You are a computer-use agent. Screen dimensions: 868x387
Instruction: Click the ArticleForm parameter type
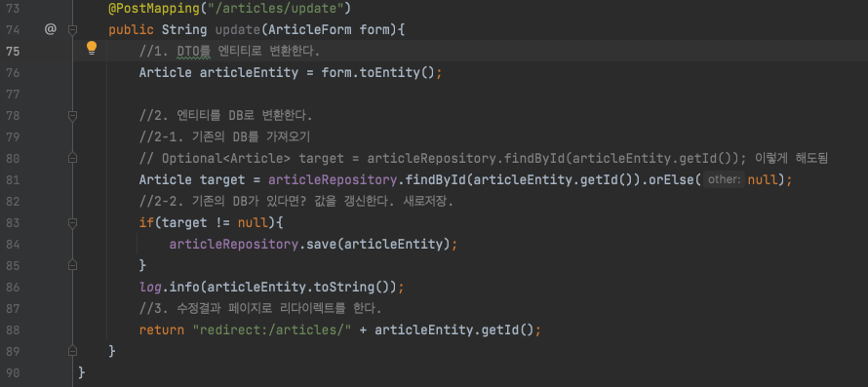pyautogui.click(x=310, y=29)
